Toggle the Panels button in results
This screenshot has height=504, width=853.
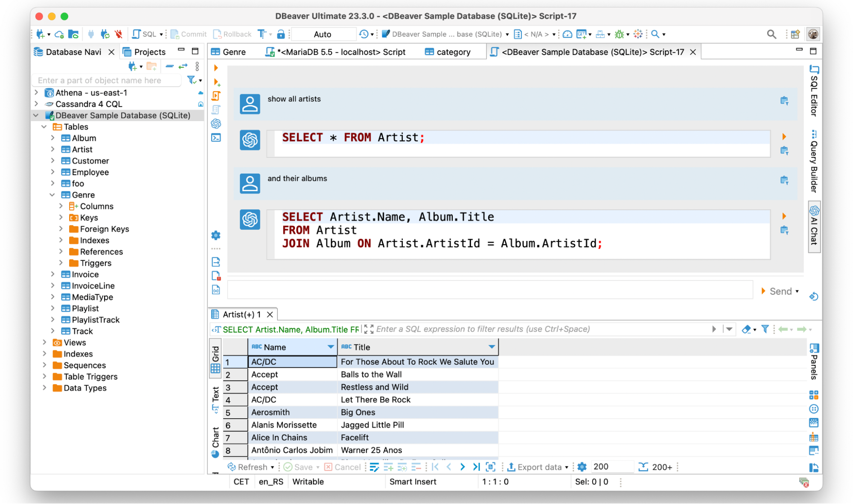pos(814,362)
